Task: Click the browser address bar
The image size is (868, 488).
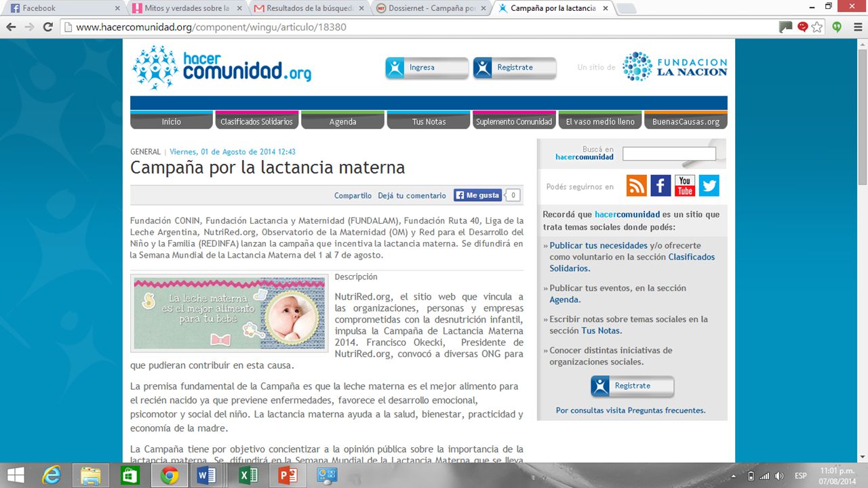Action: click(418, 27)
